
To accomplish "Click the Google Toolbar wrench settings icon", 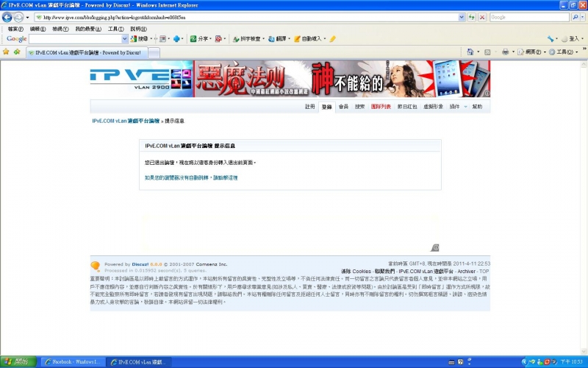I will pyautogui.click(x=550, y=39).
